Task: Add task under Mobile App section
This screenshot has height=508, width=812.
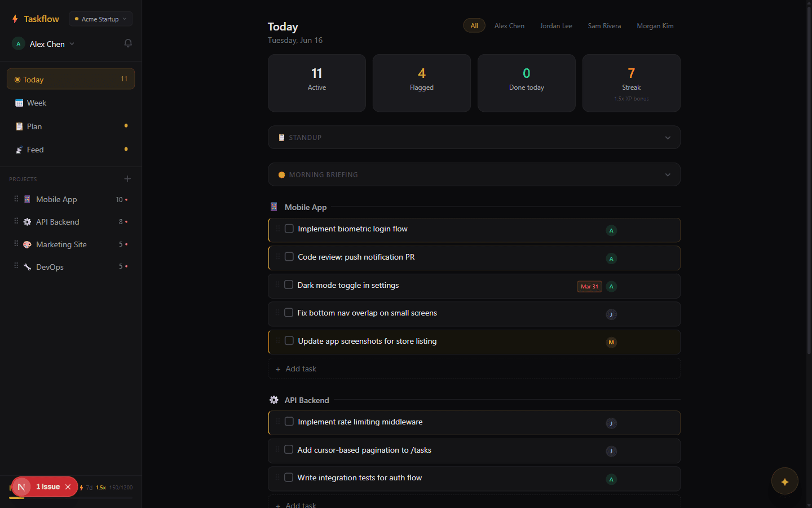Action: coord(474,369)
